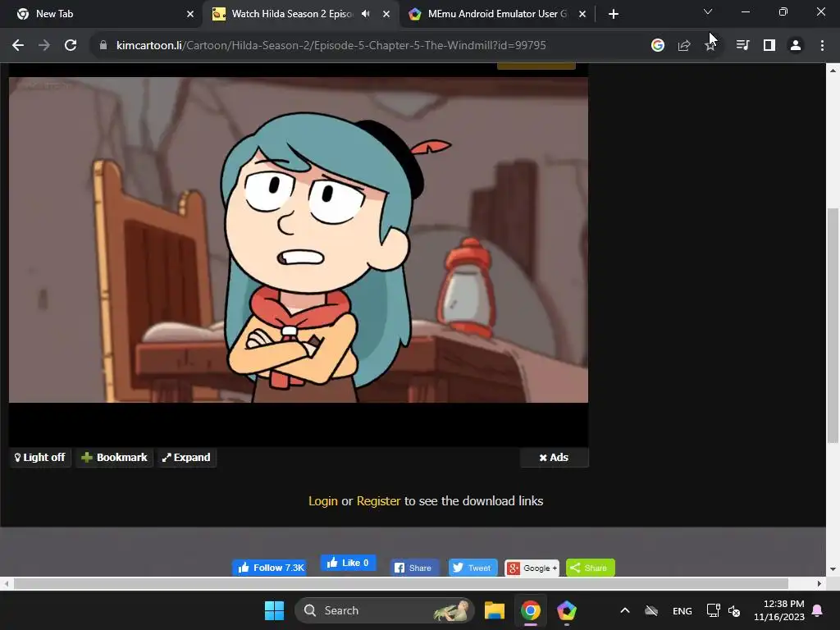
Task: Open the Register link
Action: tap(378, 501)
